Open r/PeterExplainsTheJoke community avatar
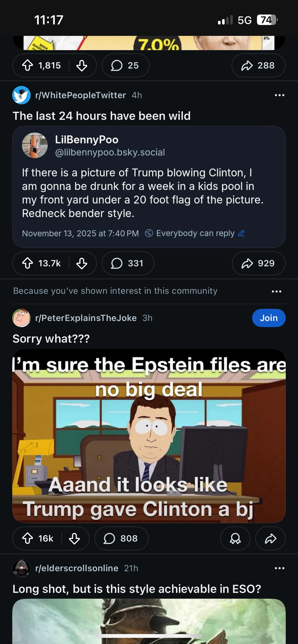The height and width of the screenshot is (644, 298). click(x=21, y=318)
